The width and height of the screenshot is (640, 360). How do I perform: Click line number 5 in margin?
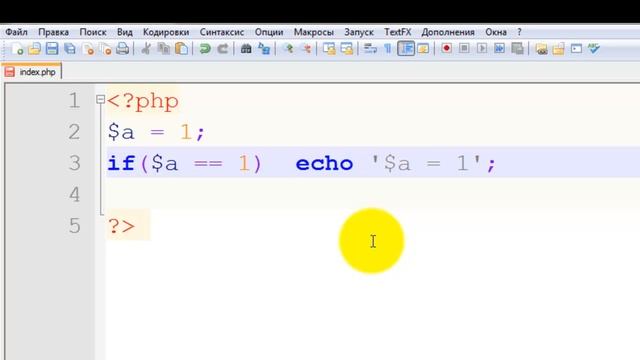74,226
